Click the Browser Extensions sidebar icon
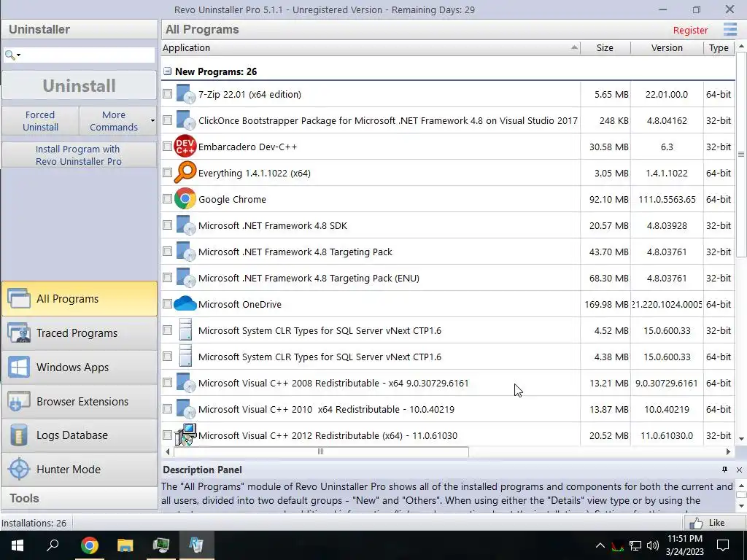 (19, 402)
